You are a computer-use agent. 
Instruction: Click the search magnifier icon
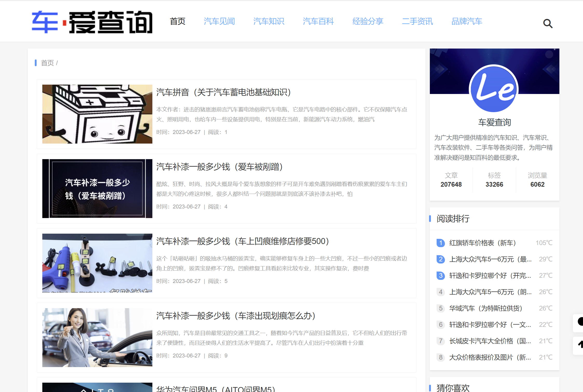pos(548,24)
